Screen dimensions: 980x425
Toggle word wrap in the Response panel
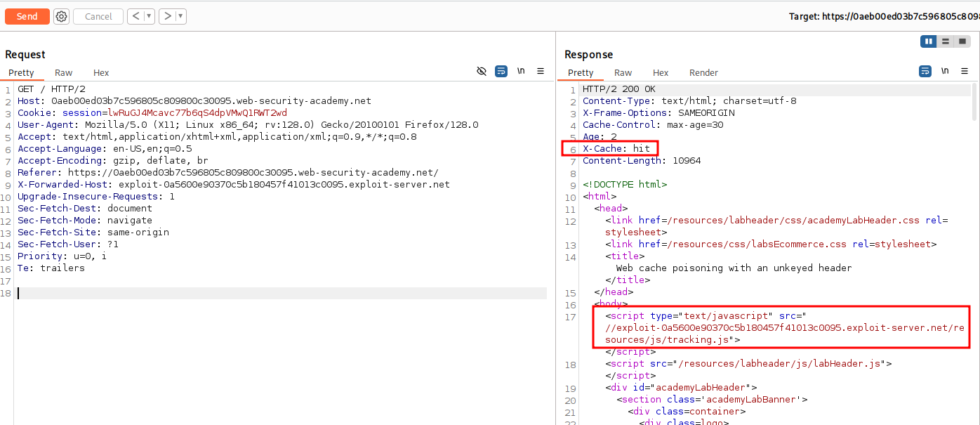click(x=925, y=71)
